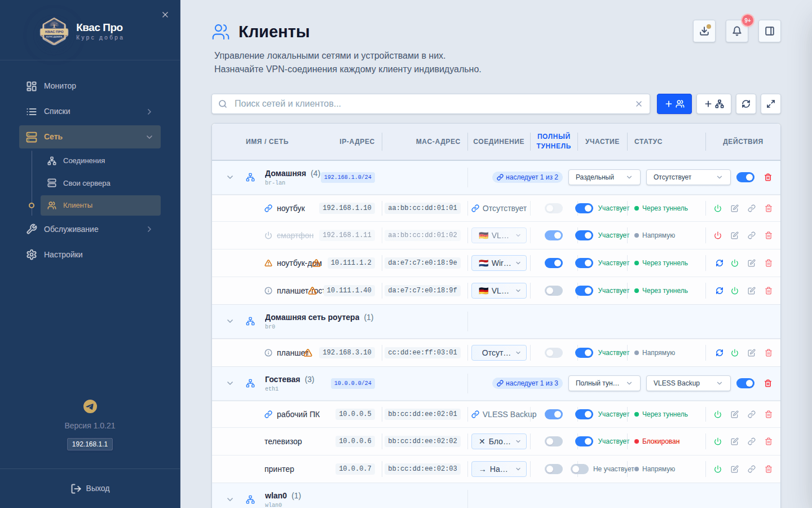Collapse the Гостевая network group

230,383
